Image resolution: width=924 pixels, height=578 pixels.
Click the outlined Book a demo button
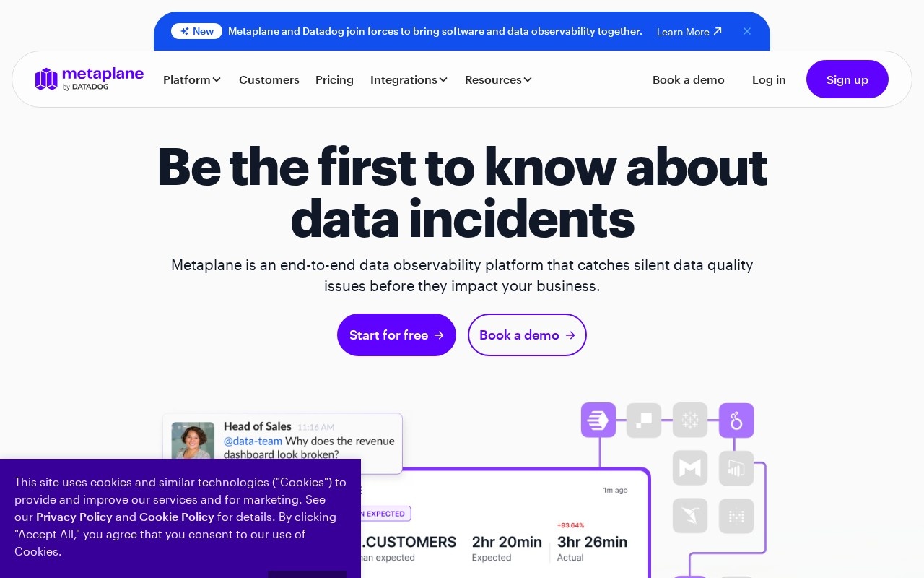527,335
